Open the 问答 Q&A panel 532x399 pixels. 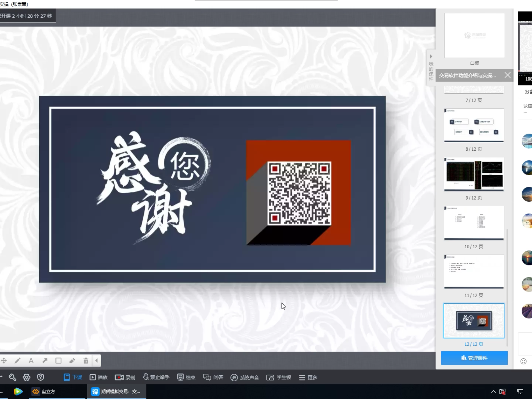tap(213, 377)
